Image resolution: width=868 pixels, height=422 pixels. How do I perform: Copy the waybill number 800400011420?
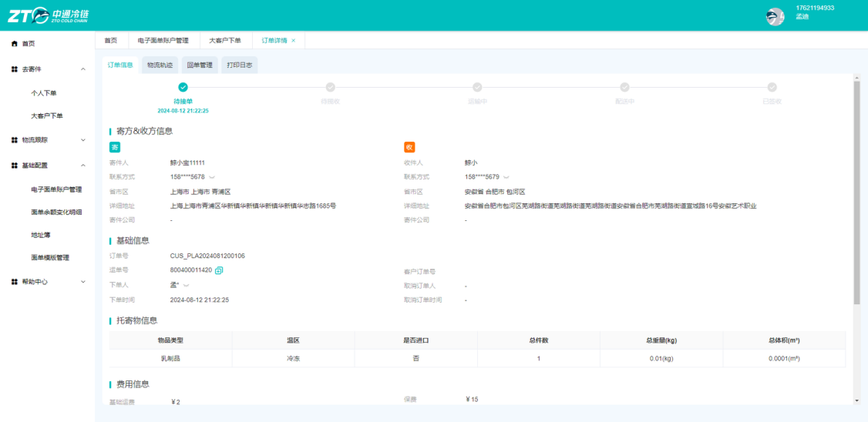[219, 270]
